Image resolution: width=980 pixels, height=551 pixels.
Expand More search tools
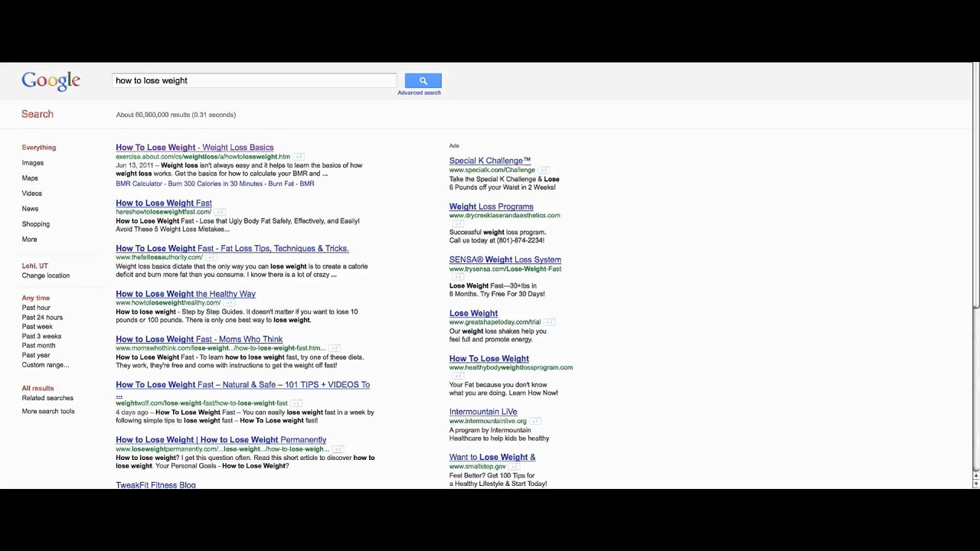click(x=48, y=411)
